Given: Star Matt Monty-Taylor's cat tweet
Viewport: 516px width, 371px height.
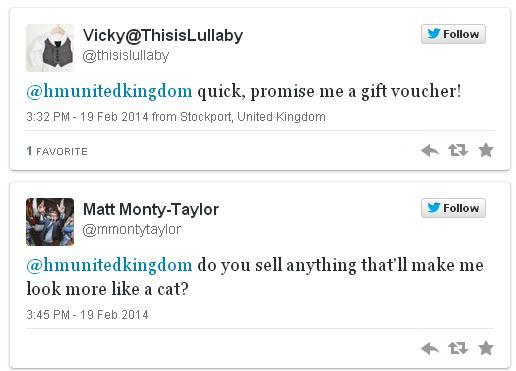Looking at the screenshot, I should click(x=486, y=348).
